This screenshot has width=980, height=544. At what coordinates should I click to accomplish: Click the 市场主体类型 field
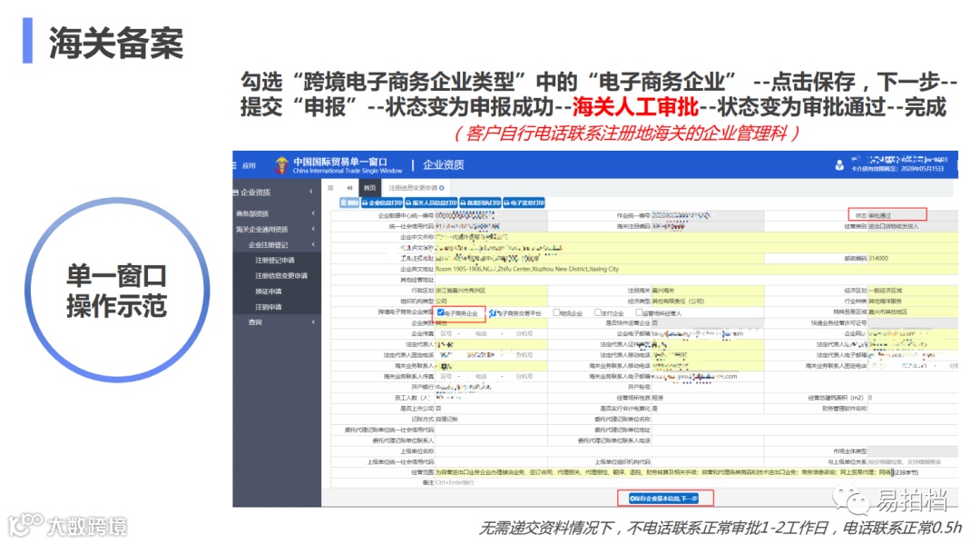(913, 450)
